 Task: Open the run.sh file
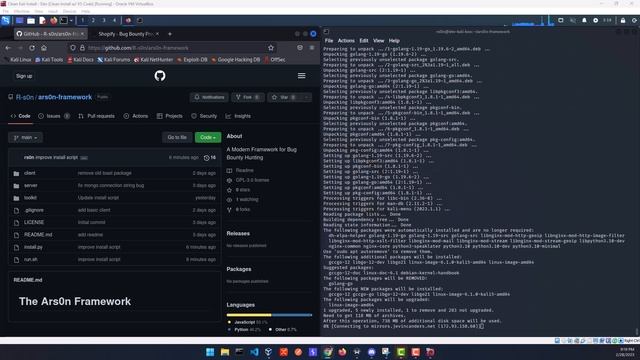point(31,259)
